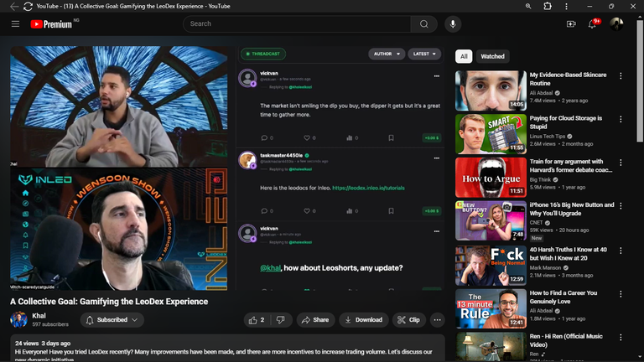Open menu for Skincare Routine video
This screenshot has width=644, height=362.
pyautogui.click(x=621, y=76)
